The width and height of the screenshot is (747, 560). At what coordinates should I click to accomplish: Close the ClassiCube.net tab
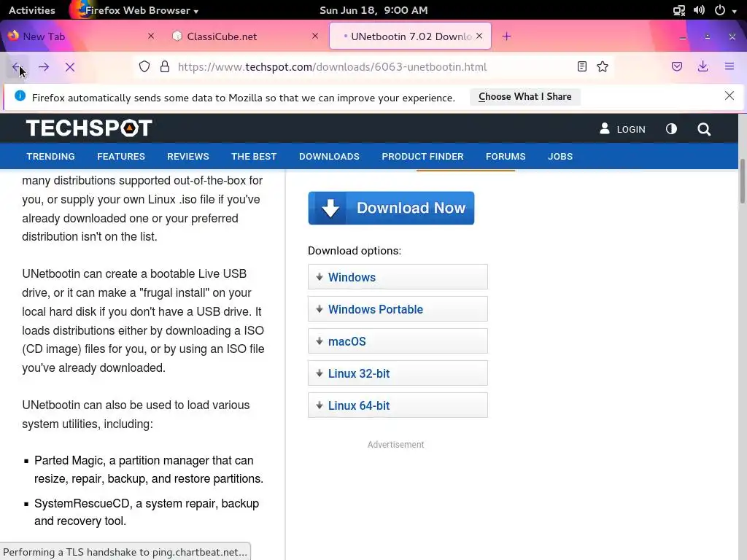pyautogui.click(x=315, y=36)
